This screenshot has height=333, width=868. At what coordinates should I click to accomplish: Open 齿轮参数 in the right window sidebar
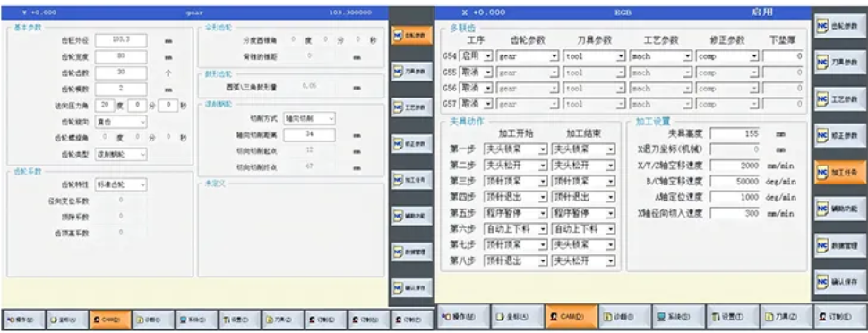point(839,27)
